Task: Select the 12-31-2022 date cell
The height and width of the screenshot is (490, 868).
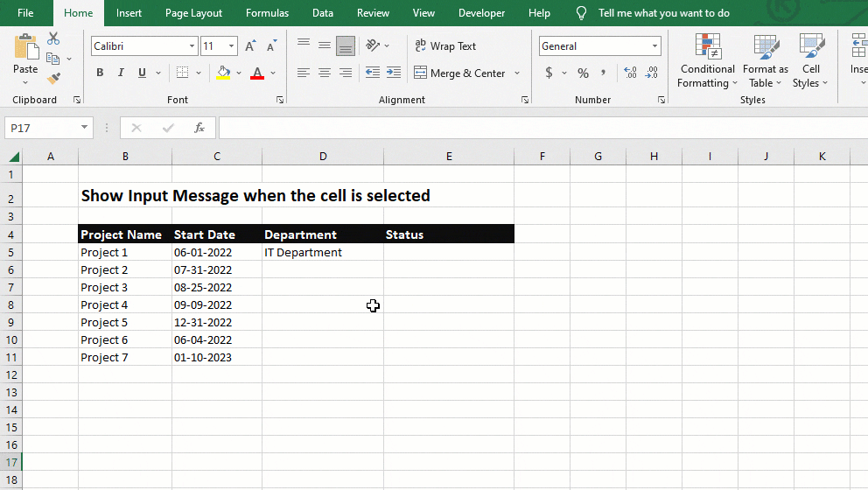Action: 217,323
